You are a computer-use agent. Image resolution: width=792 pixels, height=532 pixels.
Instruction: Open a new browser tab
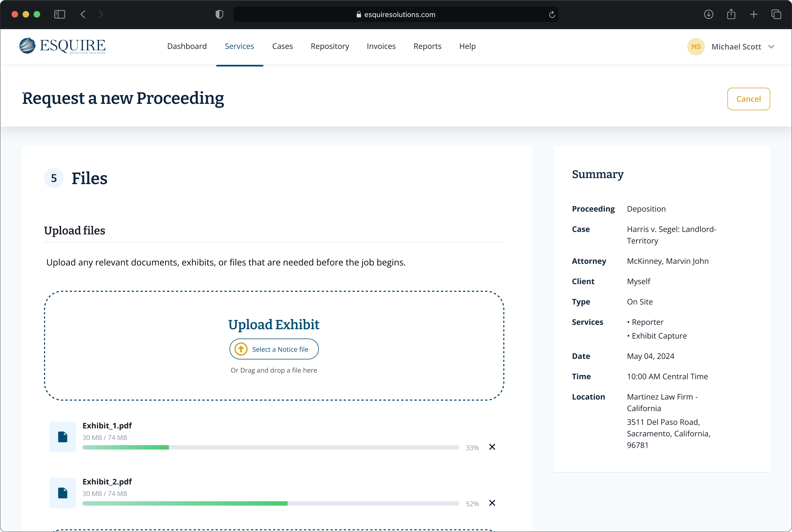click(754, 14)
